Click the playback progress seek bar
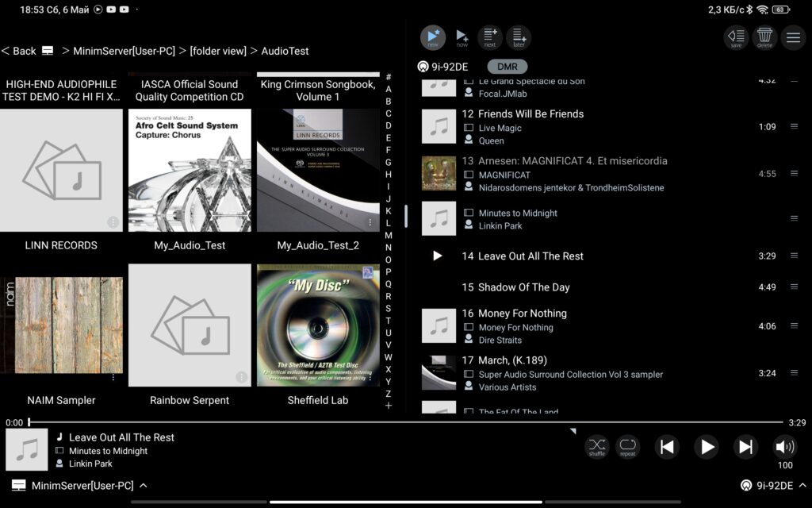812x508 pixels. (x=405, y=422)
